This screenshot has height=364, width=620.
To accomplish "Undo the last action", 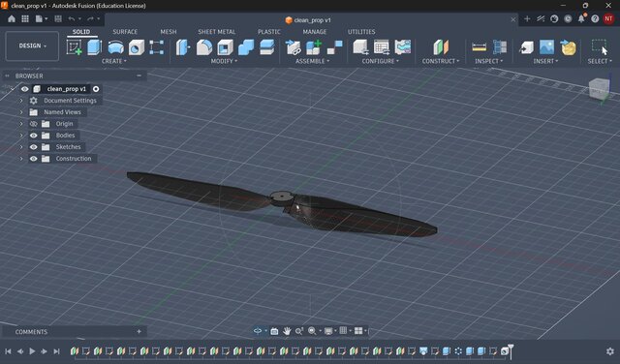I will pos(72,18).
